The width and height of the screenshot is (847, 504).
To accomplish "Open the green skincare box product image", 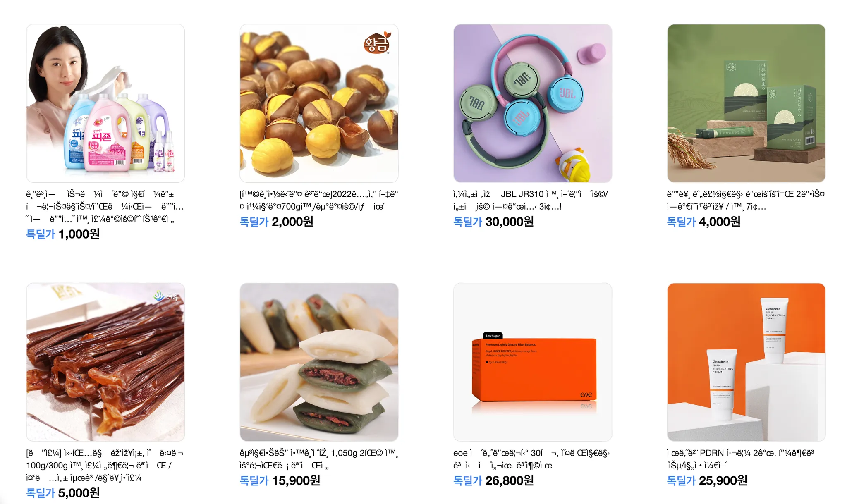I will (x=746, y=103).
